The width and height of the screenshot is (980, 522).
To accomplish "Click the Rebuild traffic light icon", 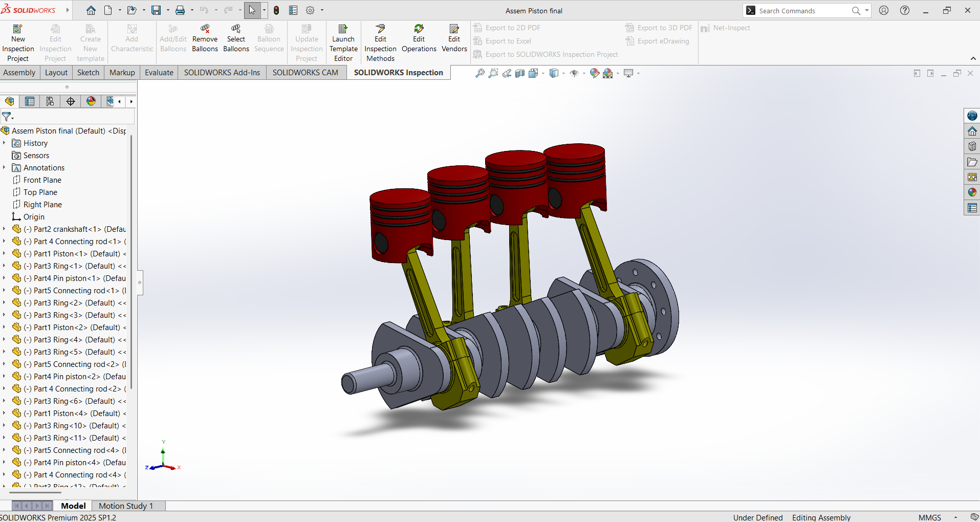I will coord(276,10).
